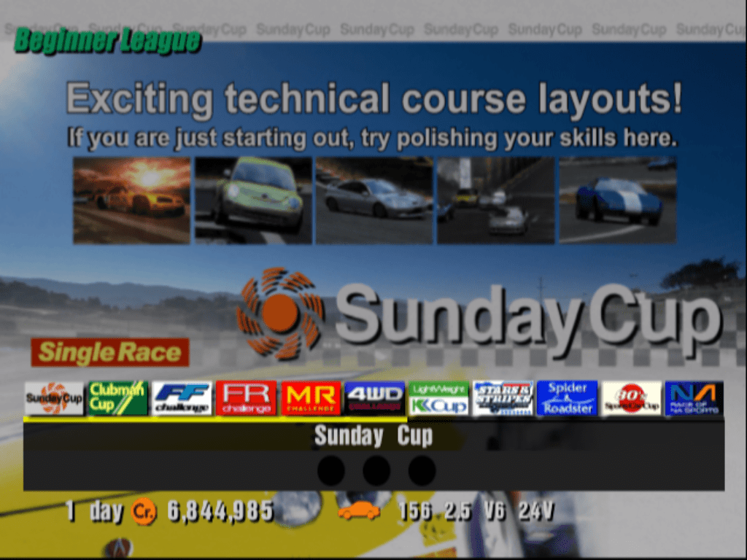Select the 4WD Challenge icon
Screen dimensions: 747x560
374,398
